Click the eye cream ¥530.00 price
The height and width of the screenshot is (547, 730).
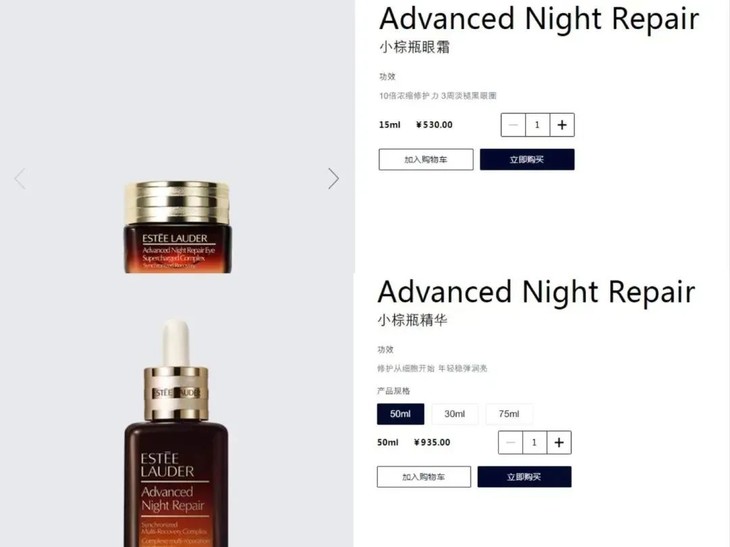[434, 125]
